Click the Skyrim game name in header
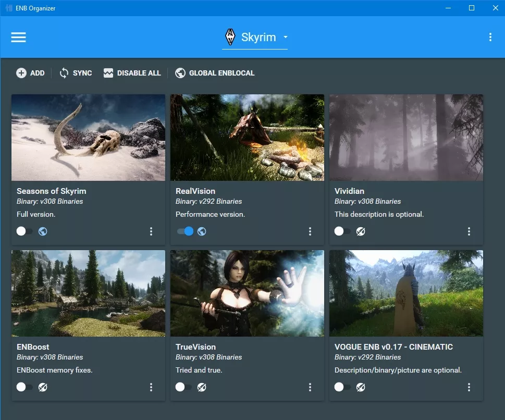This screenshot has width=505, height=420. click(258, 37)
